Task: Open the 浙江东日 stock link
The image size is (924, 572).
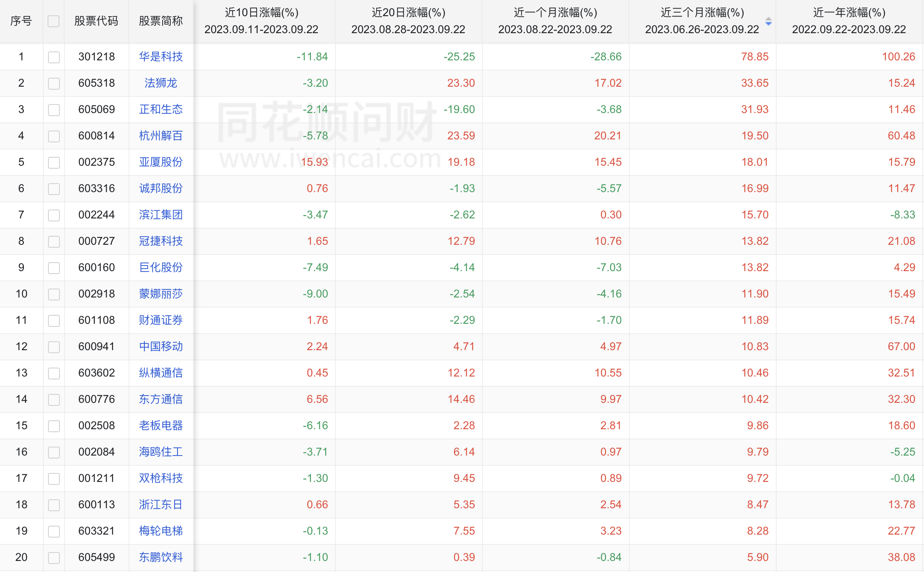Action: click(x=161, y=504)
